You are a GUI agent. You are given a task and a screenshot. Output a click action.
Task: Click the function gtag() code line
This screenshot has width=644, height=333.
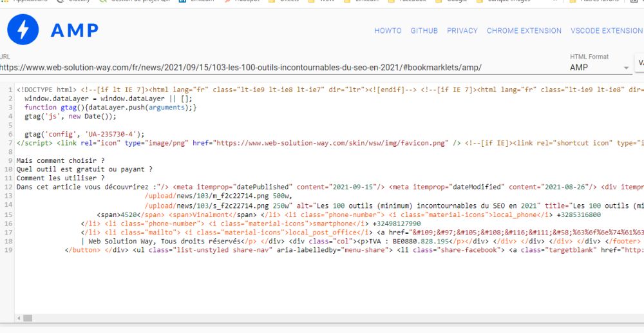pos(111,108)
